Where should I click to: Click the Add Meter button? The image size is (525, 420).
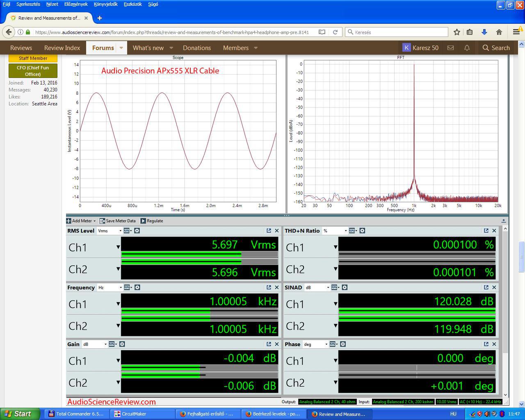coord(81,221)
